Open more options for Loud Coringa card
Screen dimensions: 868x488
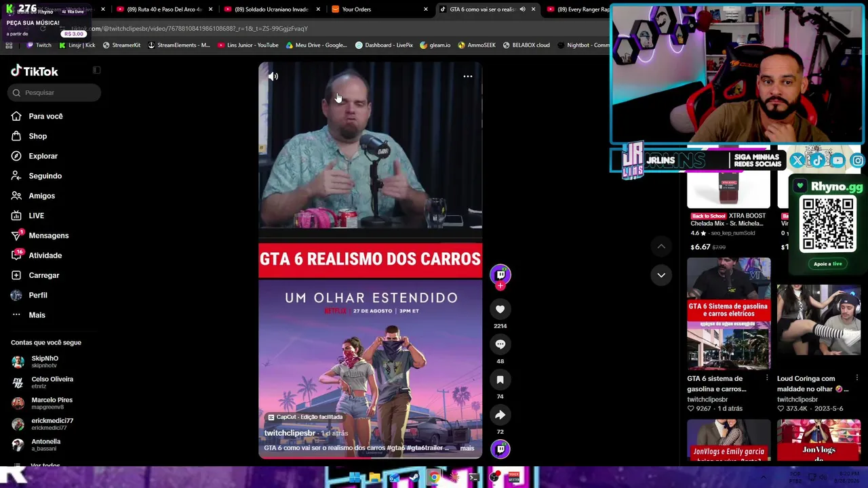point(857,378)
